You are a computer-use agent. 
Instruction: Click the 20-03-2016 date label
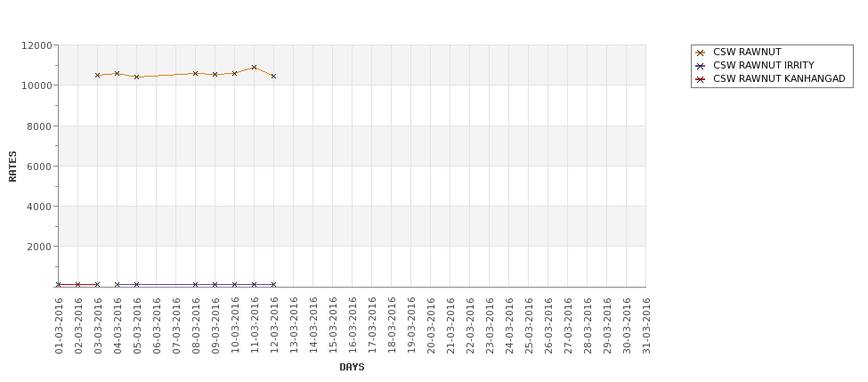[x=431, y=326]
